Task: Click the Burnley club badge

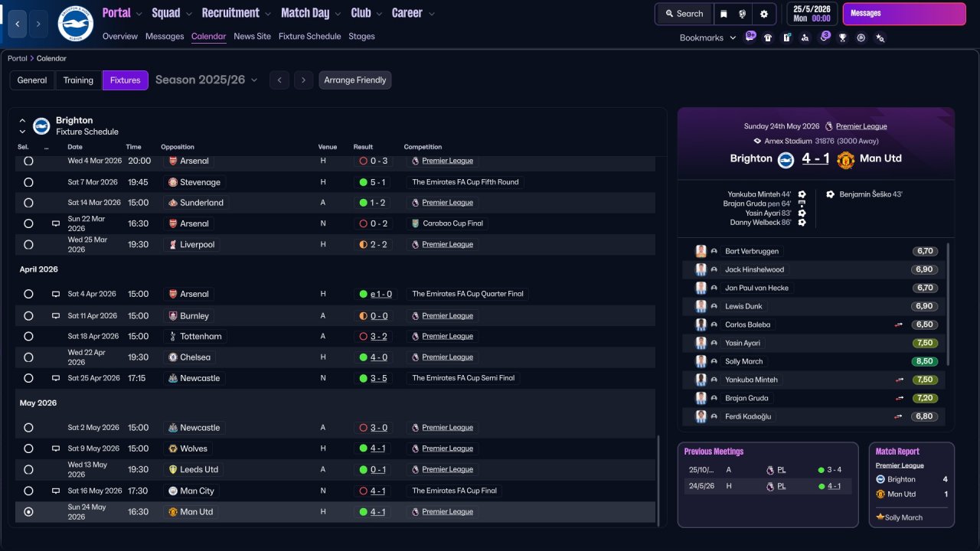Action: [x=173, y=316]
